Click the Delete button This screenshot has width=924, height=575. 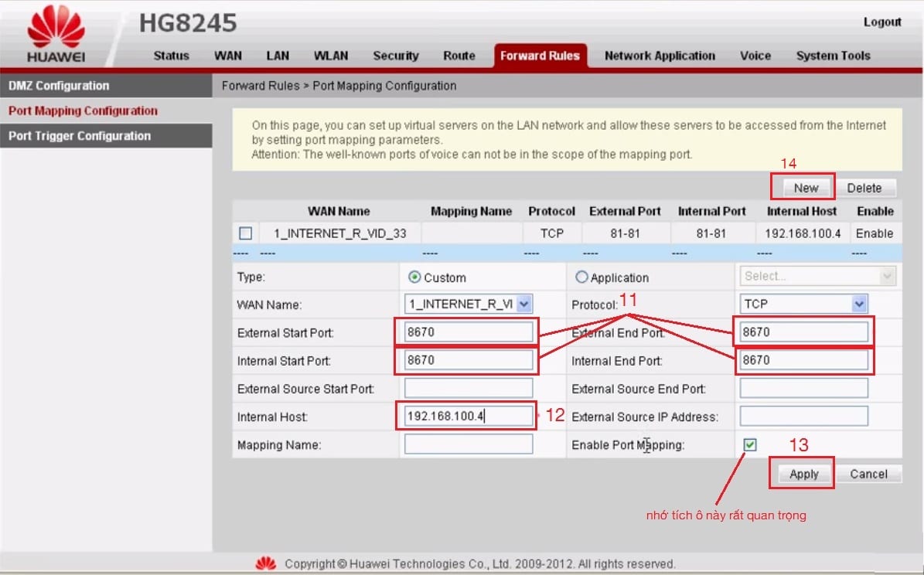[864, 188]
